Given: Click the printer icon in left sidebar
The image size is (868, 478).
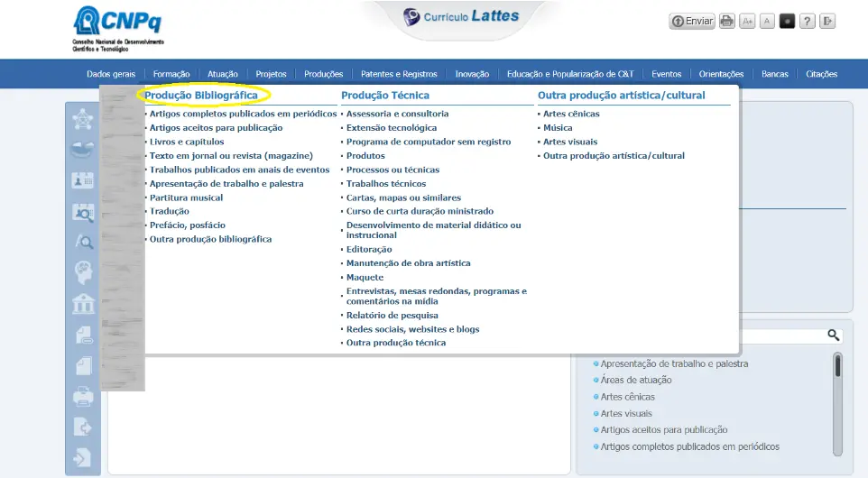Looking at the screenshot, I should (83, 396).
